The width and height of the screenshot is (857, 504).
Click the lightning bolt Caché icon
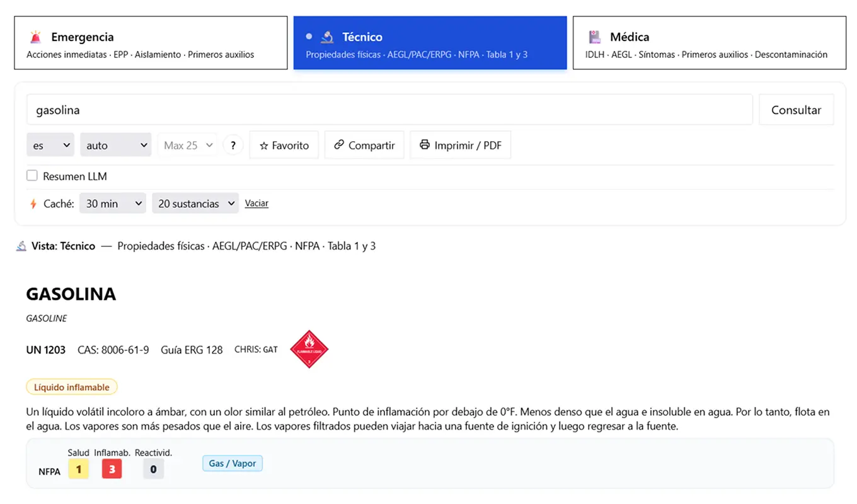tap(33, 203)
